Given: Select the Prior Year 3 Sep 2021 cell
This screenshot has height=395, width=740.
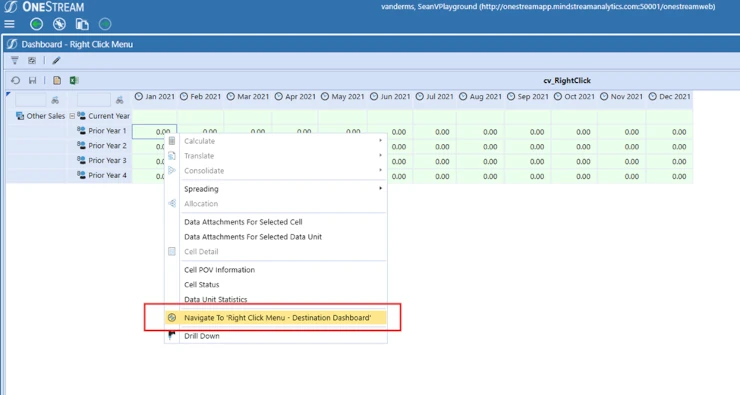Looking at the screenshot, I should pos(527,161).
